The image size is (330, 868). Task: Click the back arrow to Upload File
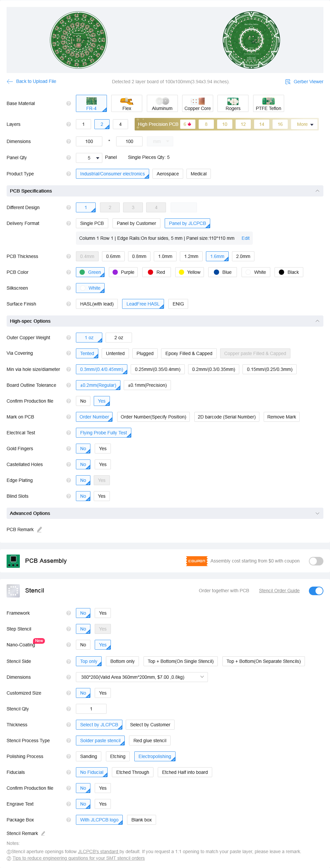(x=10, y=82)
